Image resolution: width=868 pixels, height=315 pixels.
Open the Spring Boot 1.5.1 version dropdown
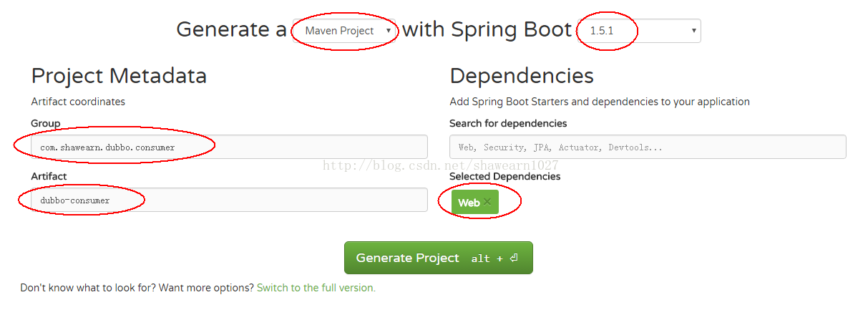(x=640, y=31)
